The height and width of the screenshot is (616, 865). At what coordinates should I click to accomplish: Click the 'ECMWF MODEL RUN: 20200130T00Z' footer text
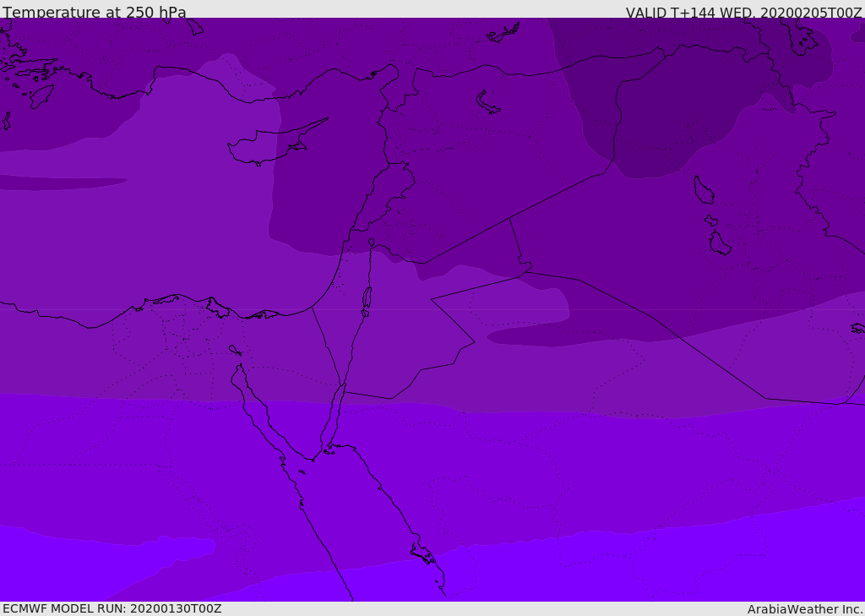(x=112, y=608)
